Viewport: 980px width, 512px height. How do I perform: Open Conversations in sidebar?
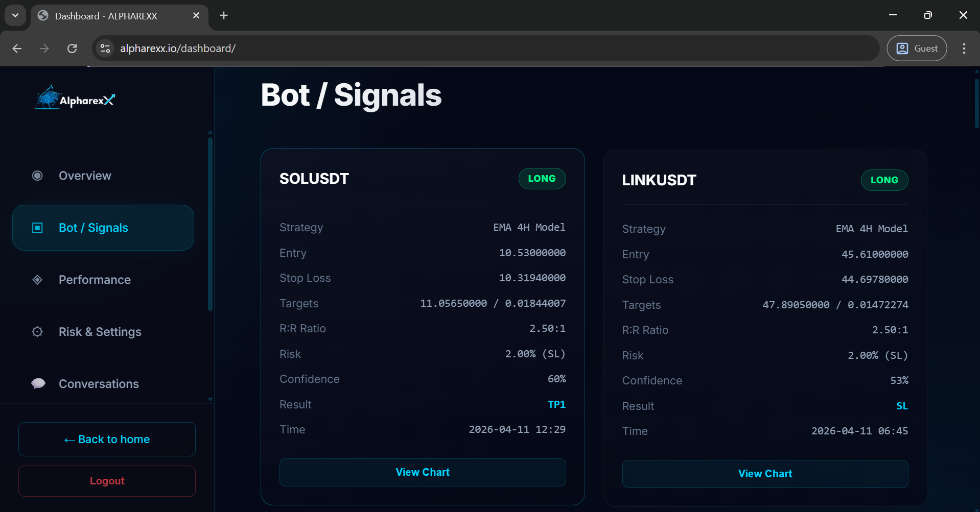pos(103,384)
